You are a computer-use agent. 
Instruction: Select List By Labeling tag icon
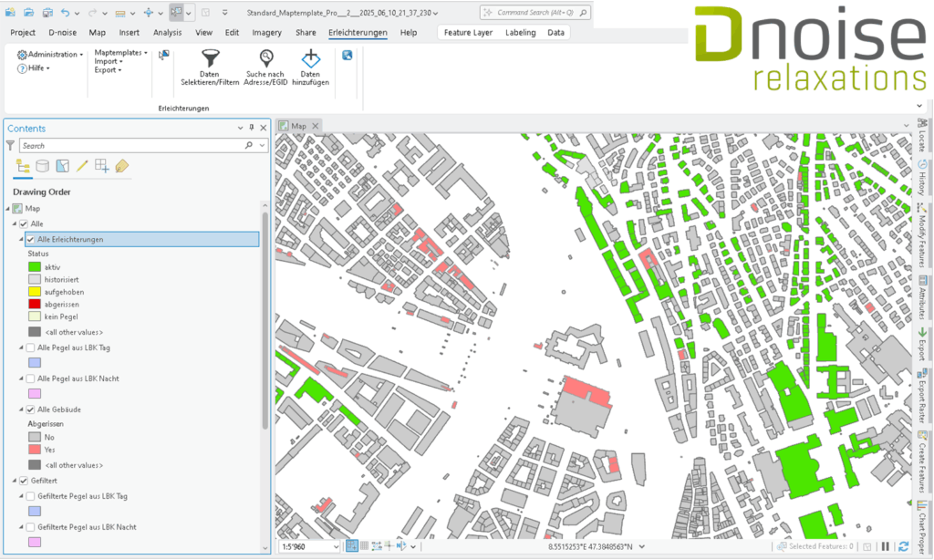click(122, 166)
